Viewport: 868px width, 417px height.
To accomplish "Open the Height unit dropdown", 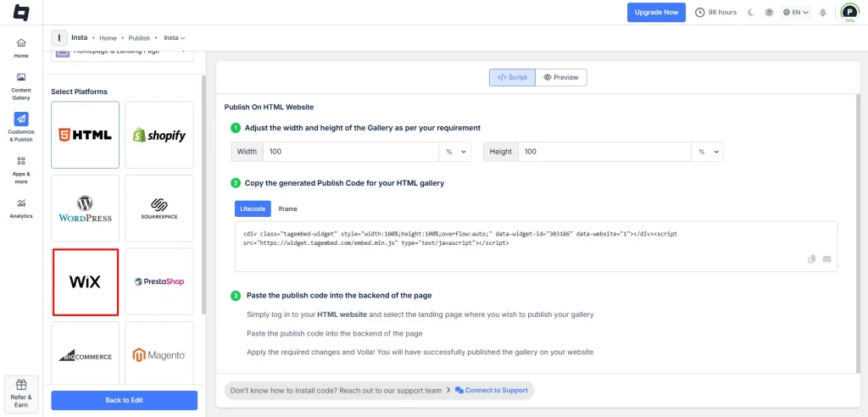I will (708, 152).
